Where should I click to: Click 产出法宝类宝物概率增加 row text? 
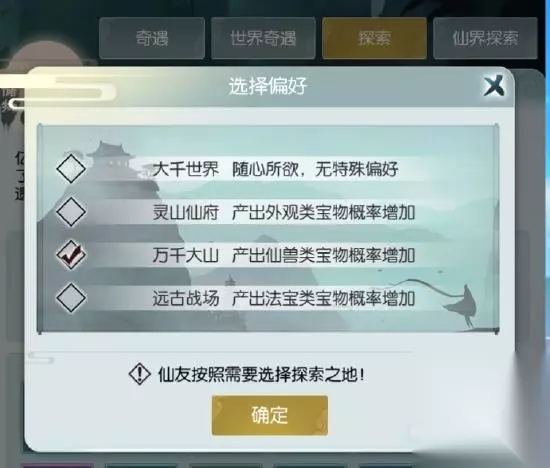click(323, 299)
